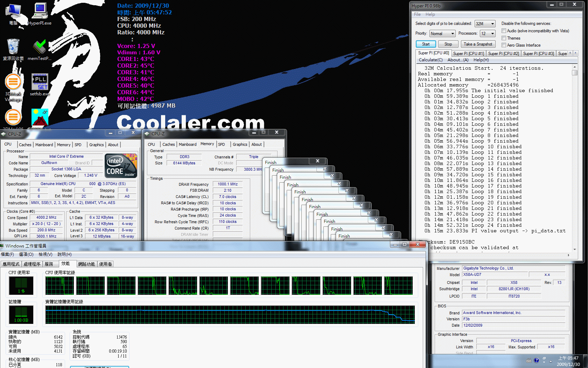Click the keyboard icon in the system tray
Viewport: 588px width, 368px height.
point(529,361)
